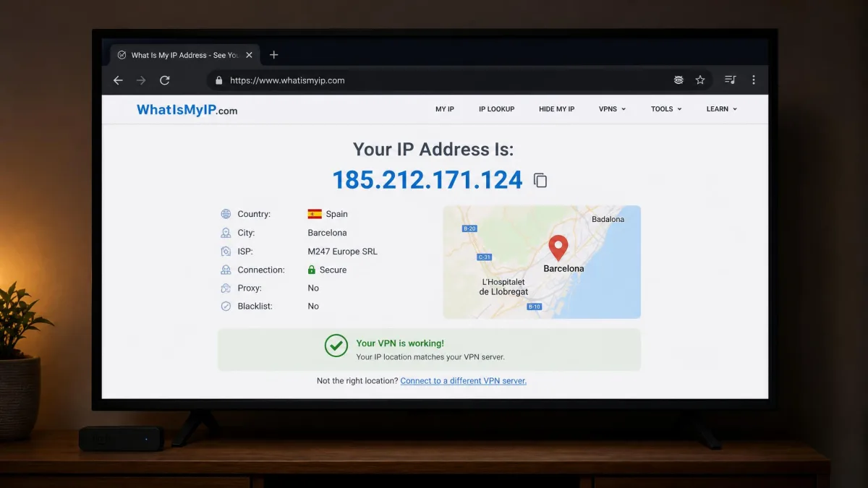
Task: Select the What Is My IP Address tab
Action: point(183,55)
